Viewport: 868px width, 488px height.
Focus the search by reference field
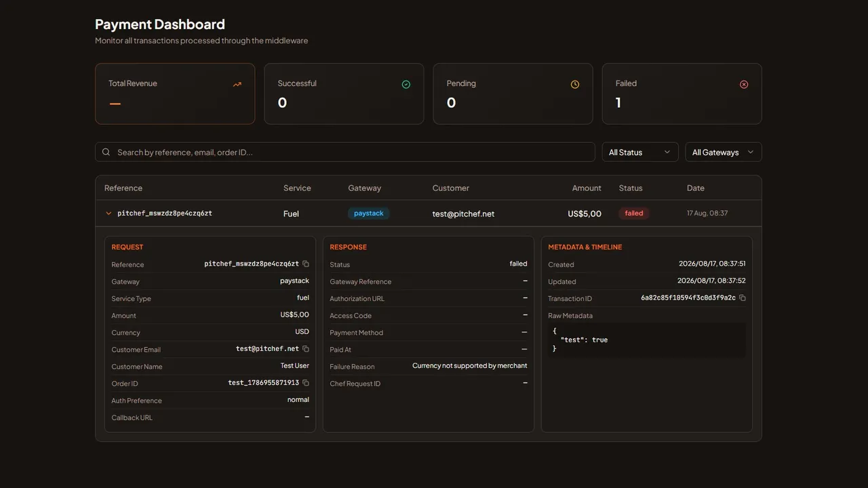coord(345,152)
